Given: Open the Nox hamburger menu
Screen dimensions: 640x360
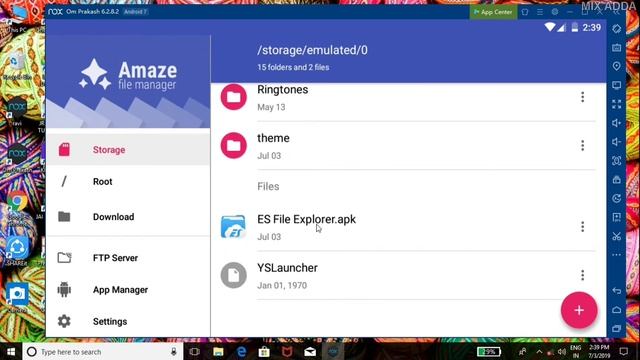Looking at the screenshot, I should pos(540,12).
